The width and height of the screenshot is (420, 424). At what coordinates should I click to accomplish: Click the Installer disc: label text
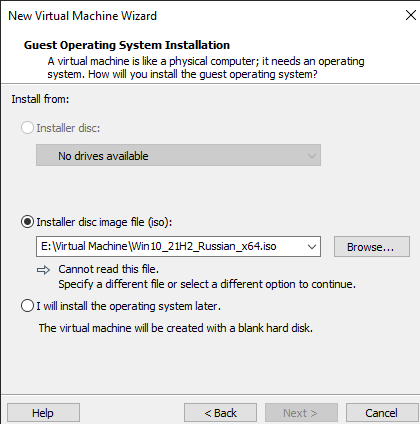pos(68,128)
